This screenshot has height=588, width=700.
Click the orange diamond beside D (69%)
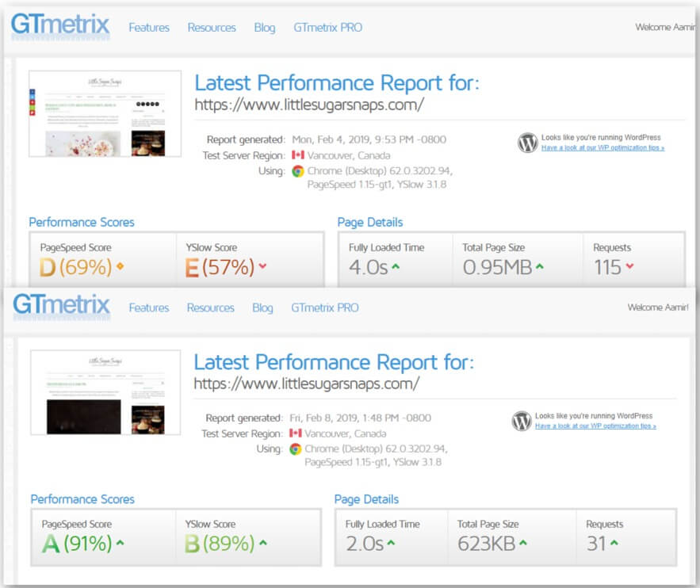120,266
